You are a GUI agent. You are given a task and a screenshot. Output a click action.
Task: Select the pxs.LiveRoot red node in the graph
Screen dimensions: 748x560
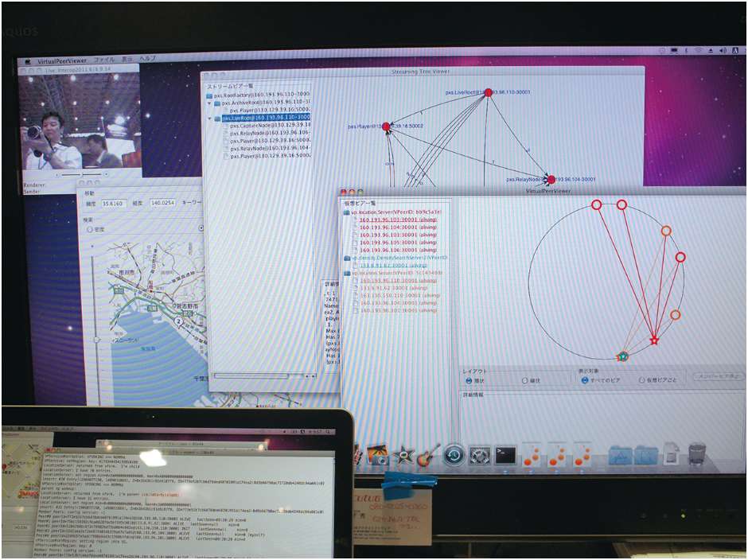pos(488,92)
